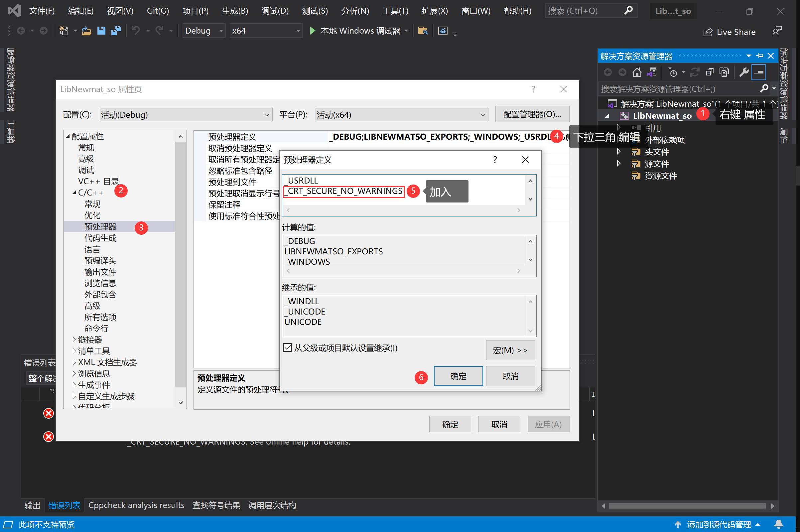Open the 生成(B) menu
Image resolution: width=800 pixels, height=532 pixels.
click(235, 11)
